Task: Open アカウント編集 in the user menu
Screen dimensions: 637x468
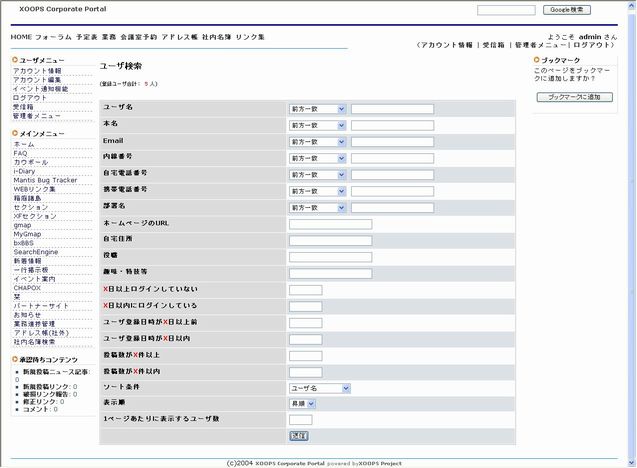Action: coord(37,80)
